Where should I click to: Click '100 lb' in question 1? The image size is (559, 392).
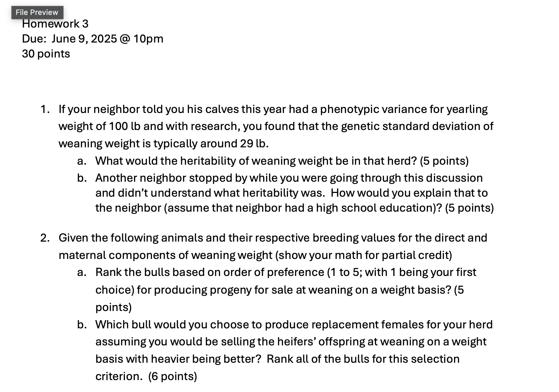click(x=125, y=126)
